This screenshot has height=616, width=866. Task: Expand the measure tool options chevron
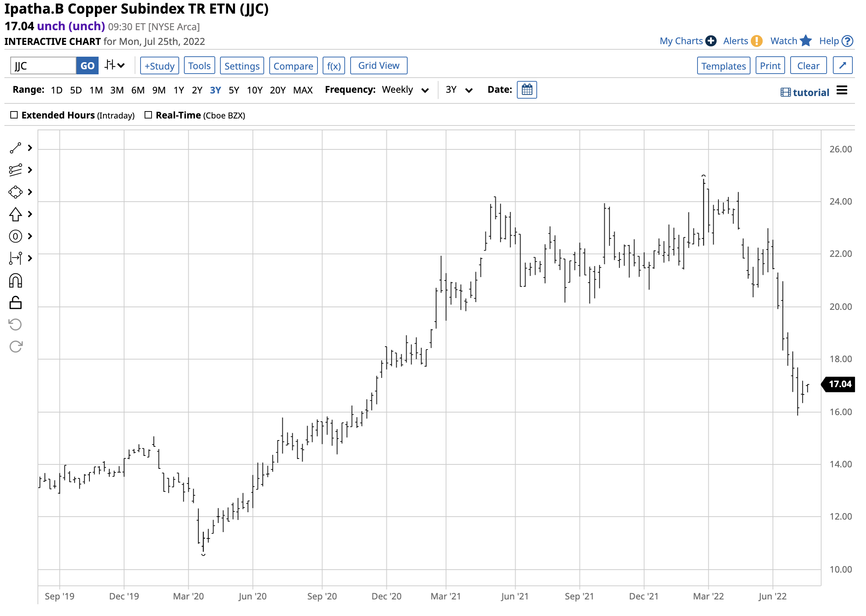pyautogui.click(x=30, y=259)
